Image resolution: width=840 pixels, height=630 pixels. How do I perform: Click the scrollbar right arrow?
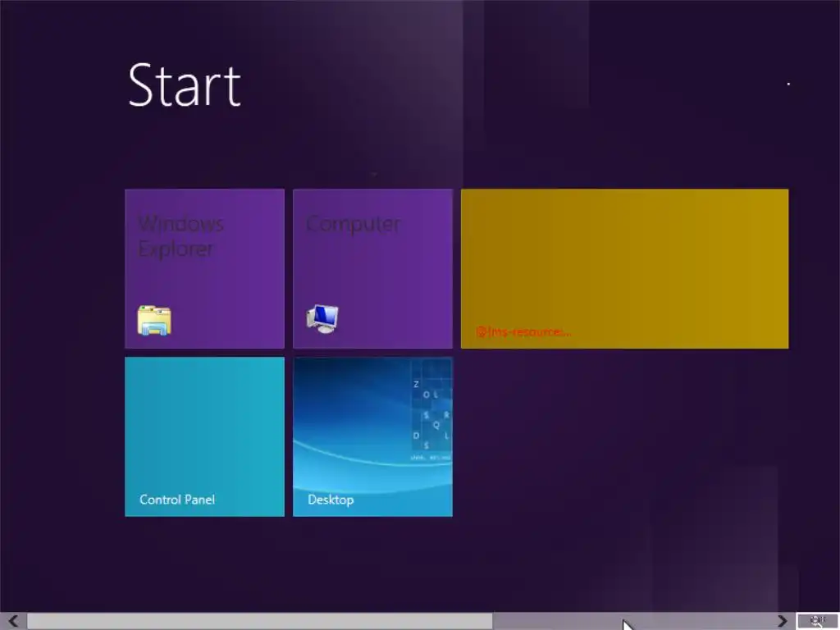pyautogui.click(x=783, y=621)
